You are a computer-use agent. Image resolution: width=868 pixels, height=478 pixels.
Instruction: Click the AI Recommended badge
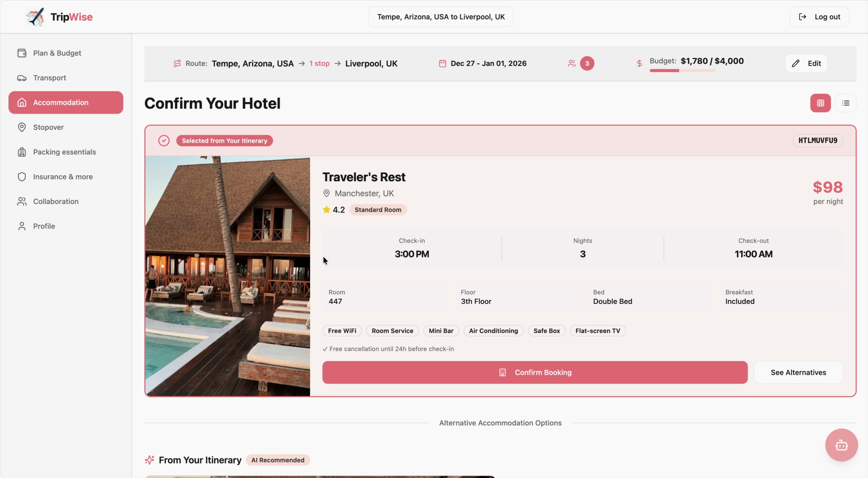click(278, 460)
